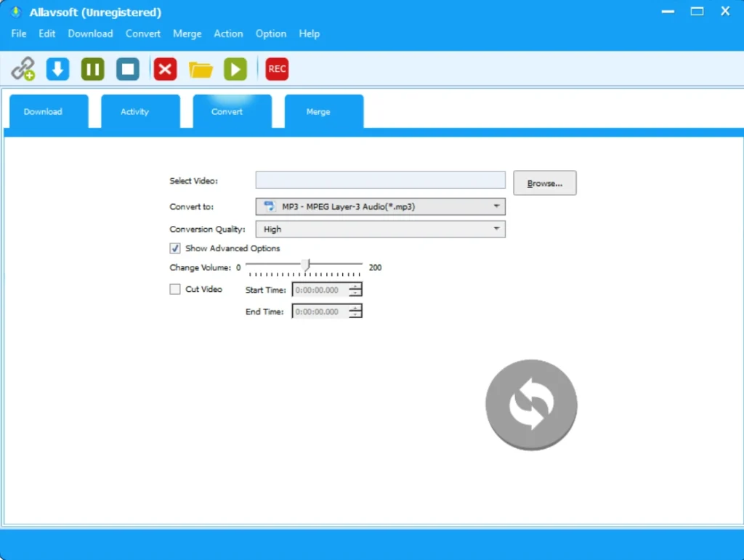Switch to the Activity tab
Viewport: 744px width, 560px height.
point(134,111)
